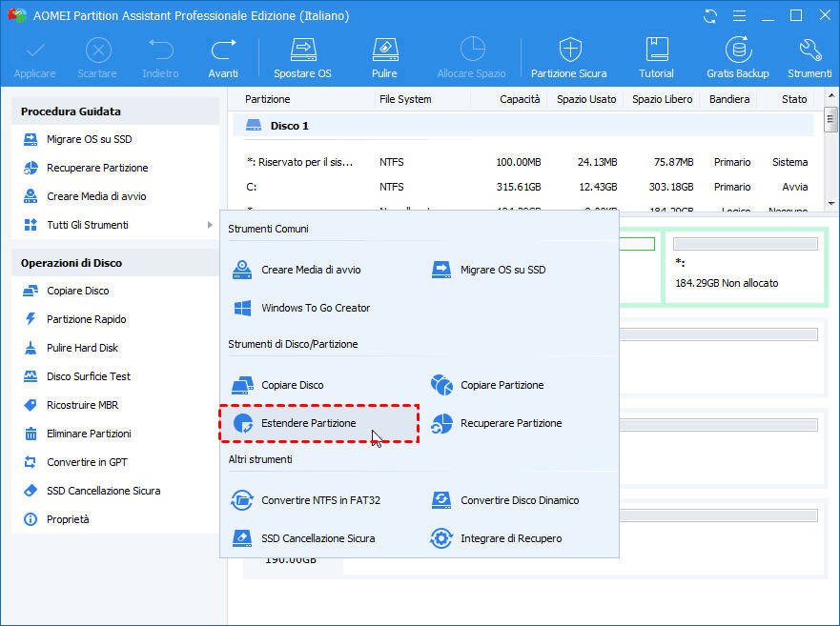This screenshot has width=840, height=626.
Task: Sort by Capacità column header
Action: coord(520,99)
